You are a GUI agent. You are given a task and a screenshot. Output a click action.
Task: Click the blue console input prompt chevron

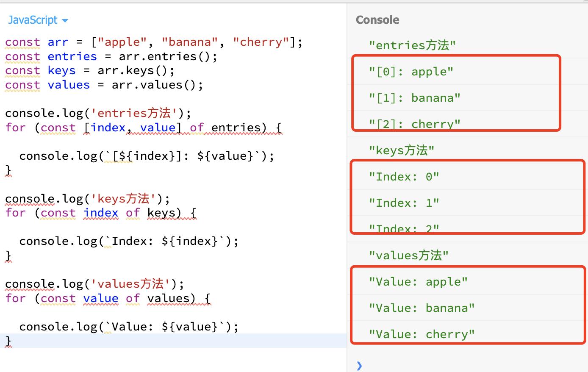358,365
